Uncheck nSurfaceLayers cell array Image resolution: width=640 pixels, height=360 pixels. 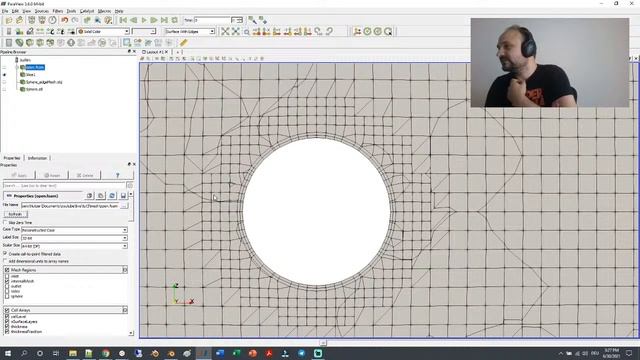(7, 322)
